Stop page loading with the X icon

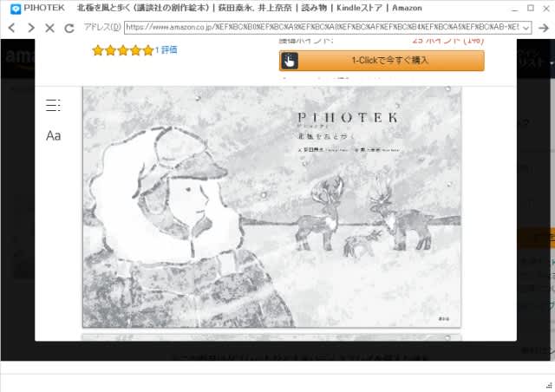(x=49, y=28)
